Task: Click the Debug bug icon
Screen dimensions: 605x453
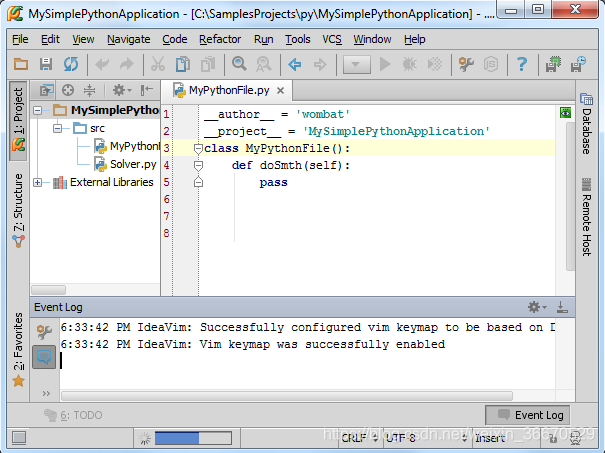Action: [409, 64]
